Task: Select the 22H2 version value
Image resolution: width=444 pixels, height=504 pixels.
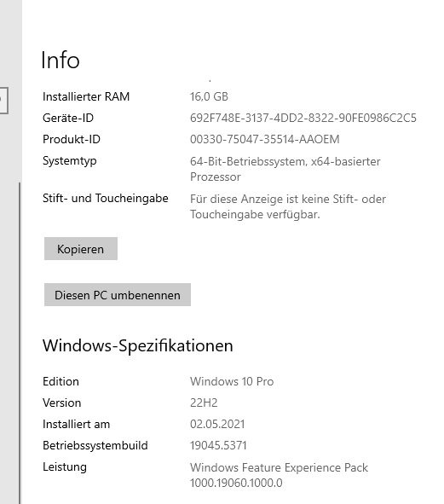Action: (204, 403)
